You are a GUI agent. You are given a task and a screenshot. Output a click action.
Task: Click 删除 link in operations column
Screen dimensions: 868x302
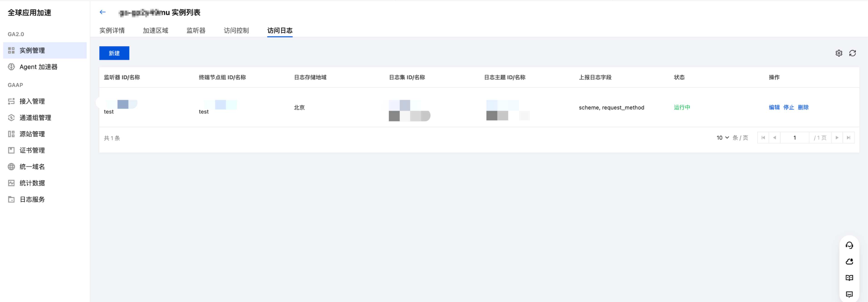pos(803,107)
